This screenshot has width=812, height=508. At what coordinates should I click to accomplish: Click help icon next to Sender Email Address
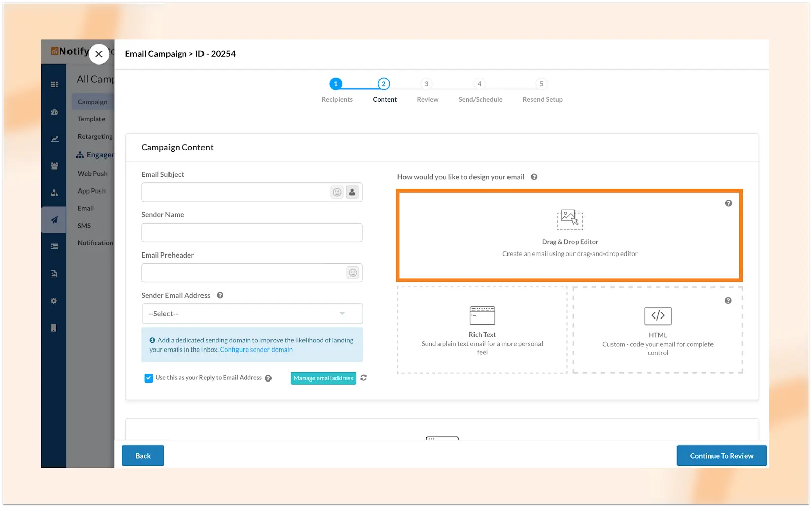220,295
